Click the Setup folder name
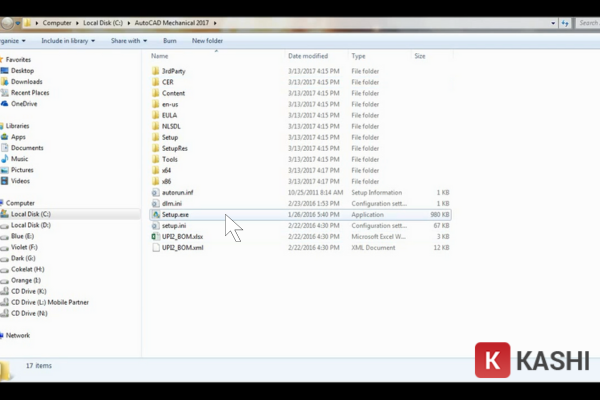This screenshot has width=600, height=400. [x=170, y=137]
